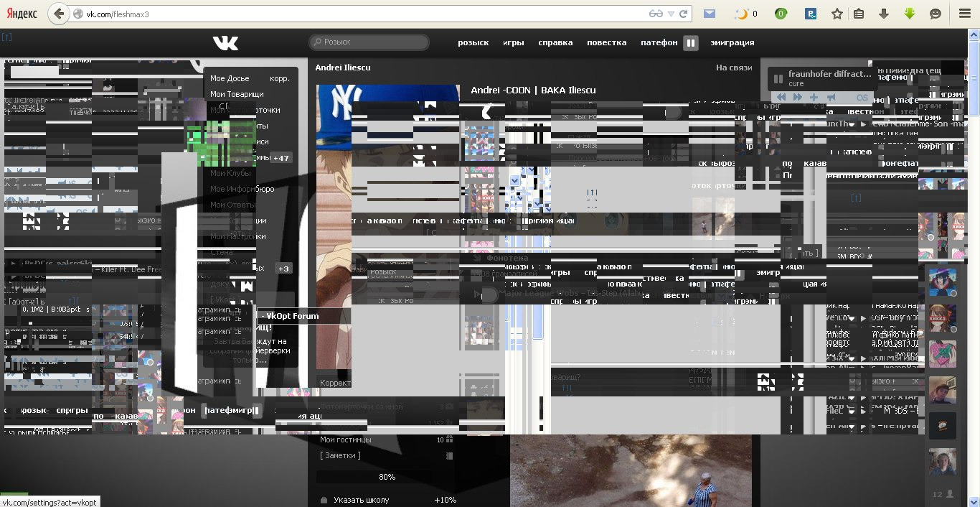This screenshot has width=980, height=507.
Task: Click Корректировать button under photo
Action: pyautogui.click(x=334, y=383)
